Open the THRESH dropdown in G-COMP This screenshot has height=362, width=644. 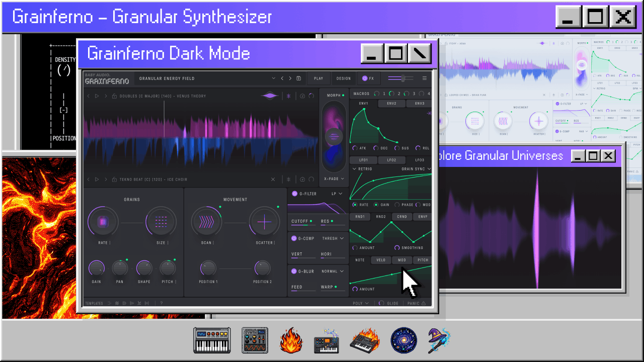pos(333,239)
